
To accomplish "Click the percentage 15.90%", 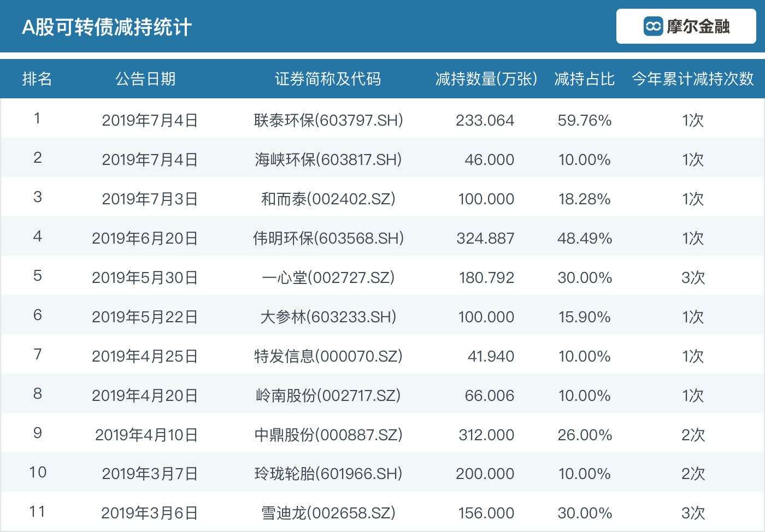I will tap(585, 317).
